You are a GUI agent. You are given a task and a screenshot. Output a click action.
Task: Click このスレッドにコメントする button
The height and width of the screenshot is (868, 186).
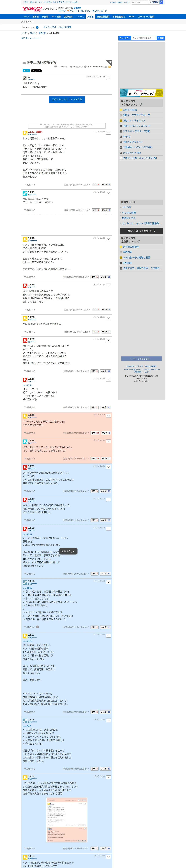coord(67,99)
